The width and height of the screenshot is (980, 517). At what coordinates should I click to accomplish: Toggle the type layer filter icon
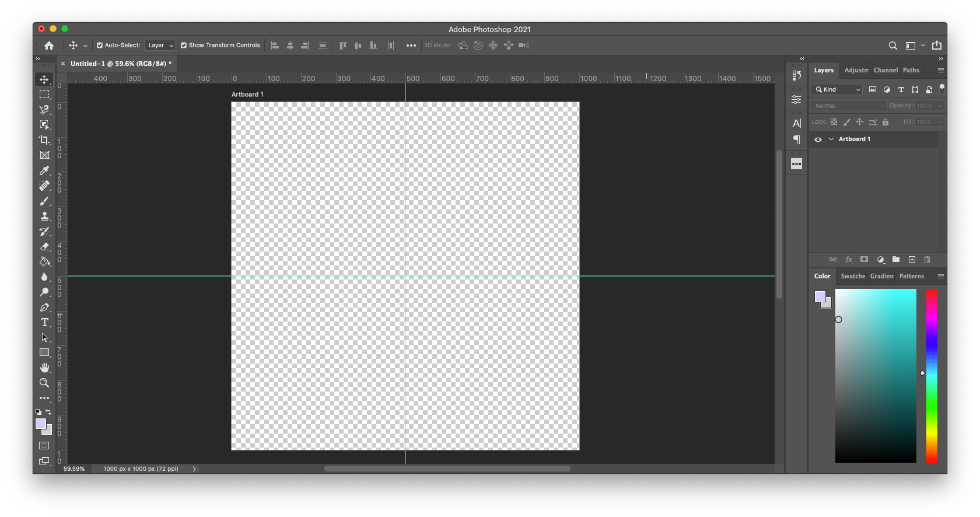tap(901, 89)
